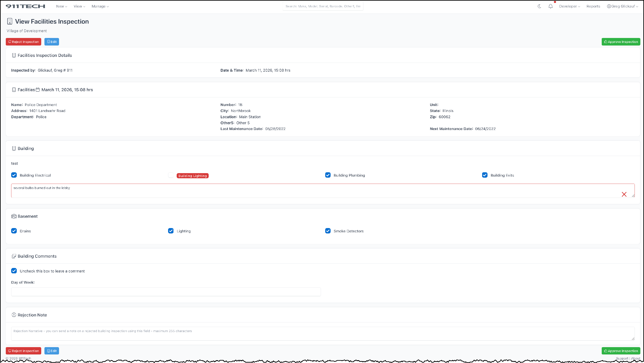Toggle the leave-a-comment checkbox
644x363 pixels.
pos(14,271)
